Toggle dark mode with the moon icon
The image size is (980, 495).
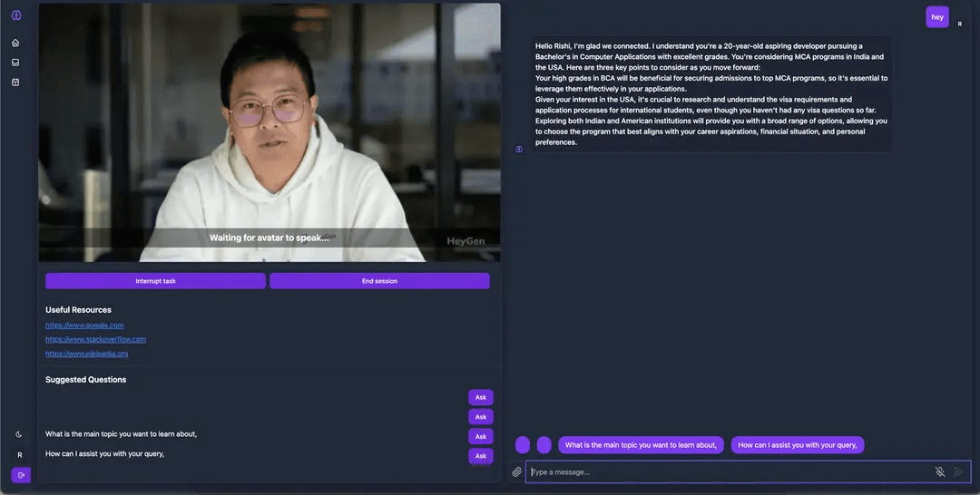pyautogui.click(x=19, y=434)
